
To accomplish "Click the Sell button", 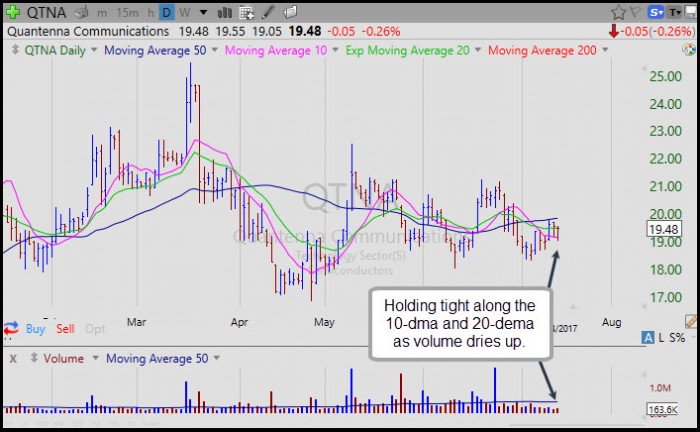I will [x=65, y=329].
